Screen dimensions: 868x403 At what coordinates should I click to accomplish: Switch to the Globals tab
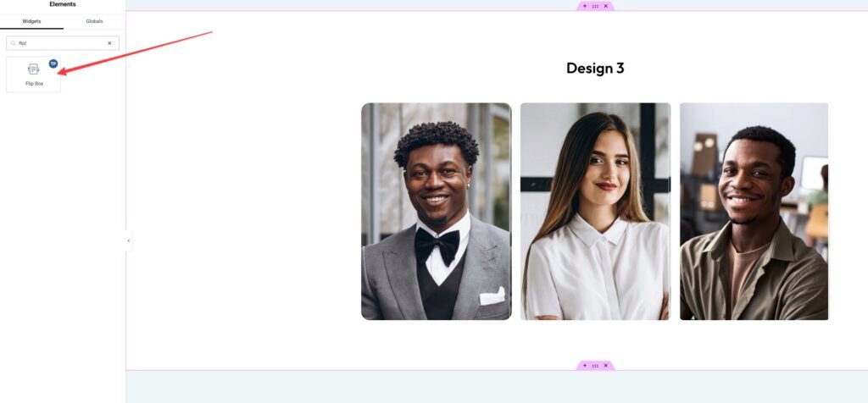tap(94, 21)
